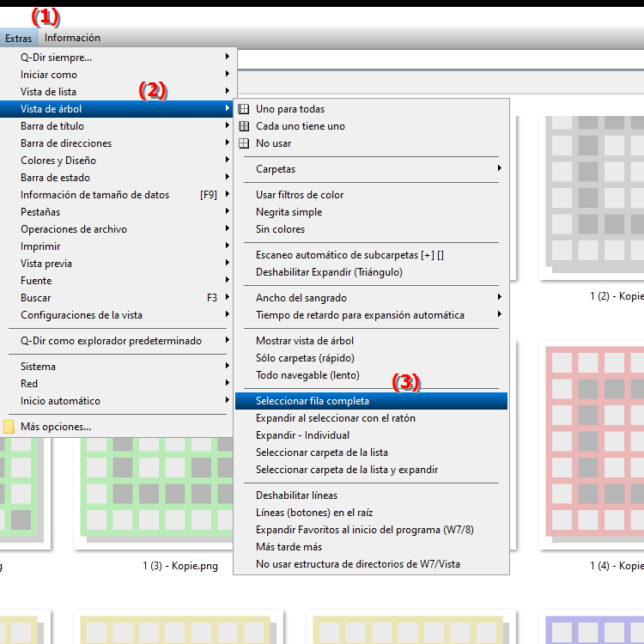Toggle 'Deshabilitar Expandir (Triángulo)'
Viewport: 644px width, 644px height.
click(371, 272)
